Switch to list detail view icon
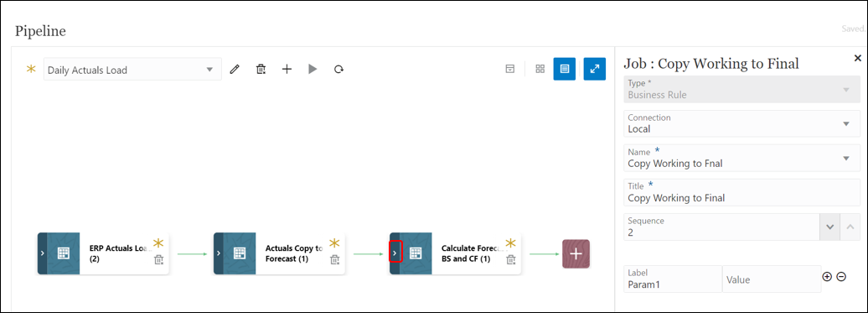 565,69
